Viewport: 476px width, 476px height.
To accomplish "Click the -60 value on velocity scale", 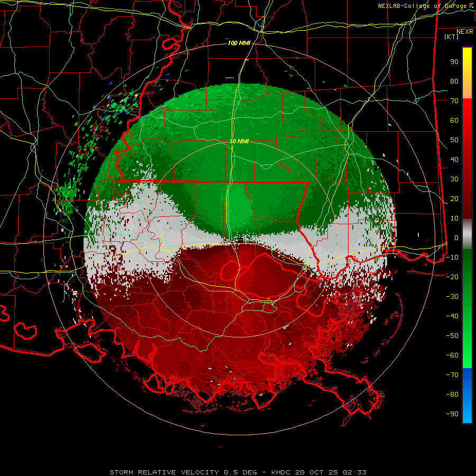I will coord(452,355).
